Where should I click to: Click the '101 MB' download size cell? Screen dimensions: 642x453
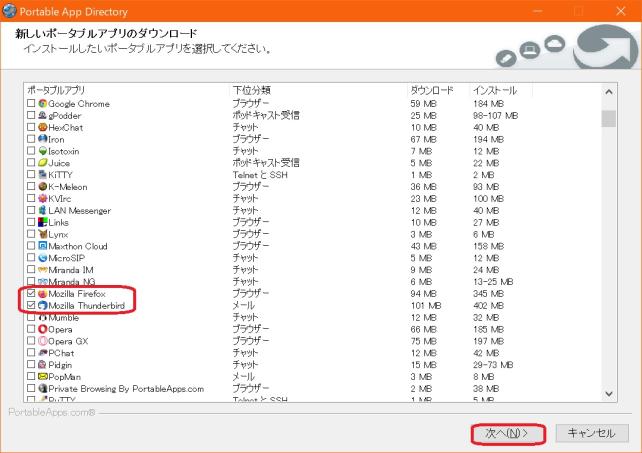pyautogui.click(x=426, y=306)
